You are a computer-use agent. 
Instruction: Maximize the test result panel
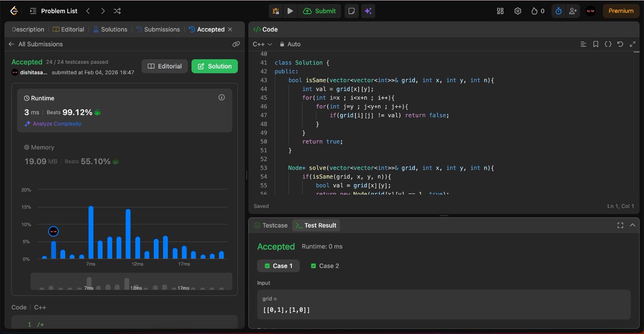620,226
